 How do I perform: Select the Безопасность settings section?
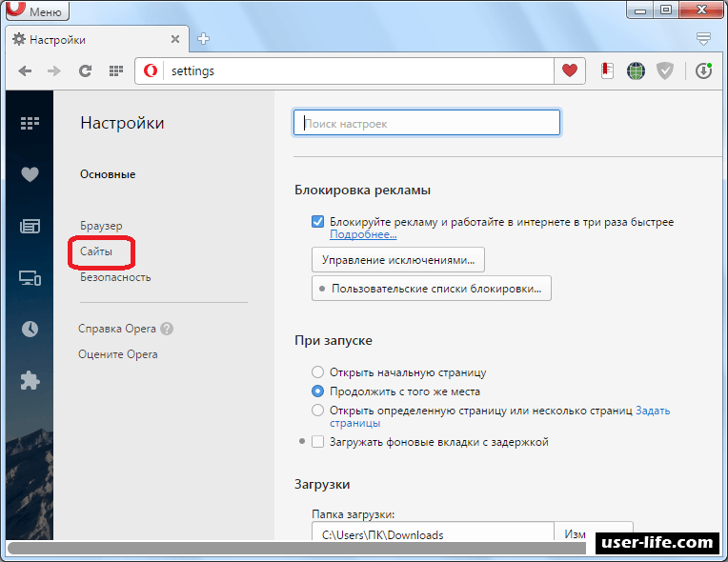[x=115, y=277]
